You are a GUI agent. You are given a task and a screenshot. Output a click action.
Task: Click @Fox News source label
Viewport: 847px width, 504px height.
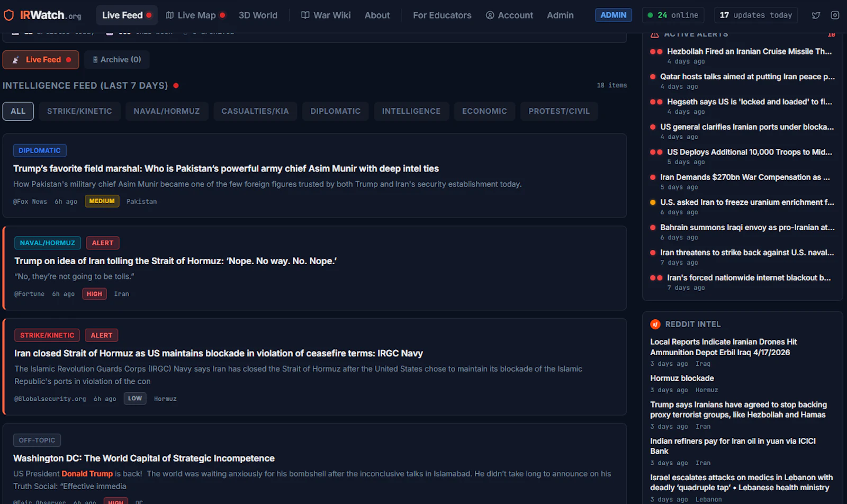coord(30,202)
